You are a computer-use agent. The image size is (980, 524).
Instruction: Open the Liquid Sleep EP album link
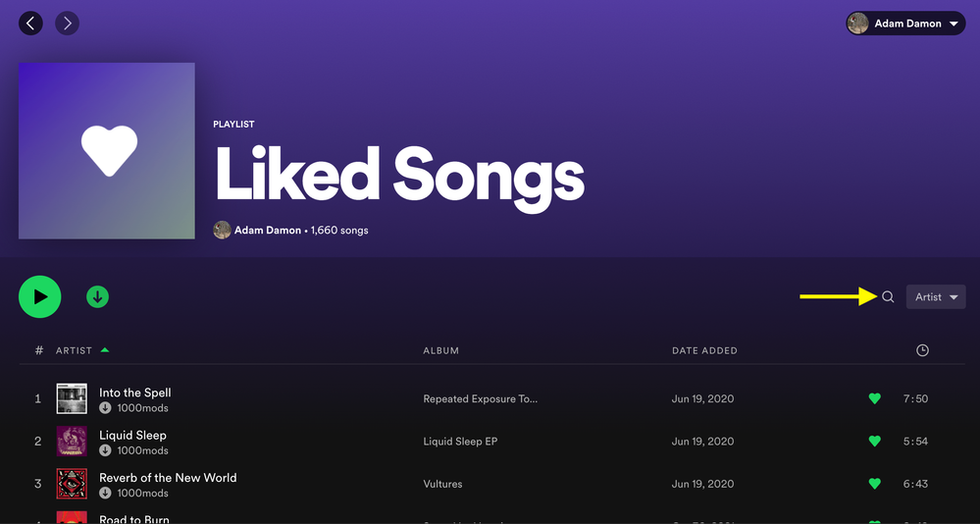click(460, 442)
